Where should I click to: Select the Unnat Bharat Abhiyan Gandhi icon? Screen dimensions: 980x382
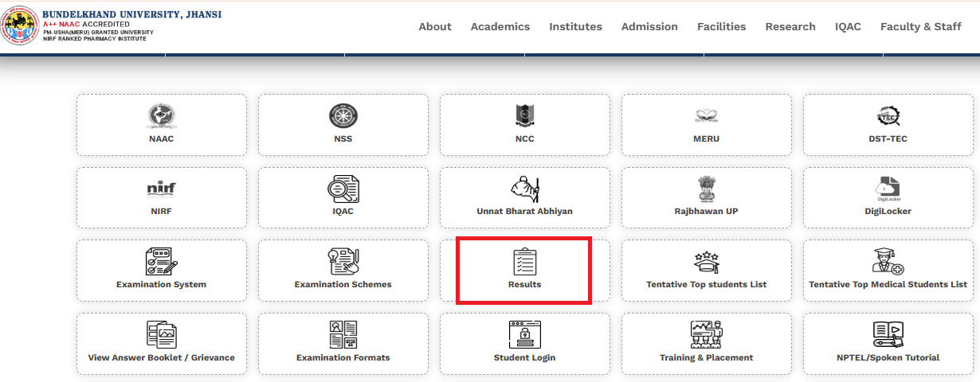[x=525, y=189]
